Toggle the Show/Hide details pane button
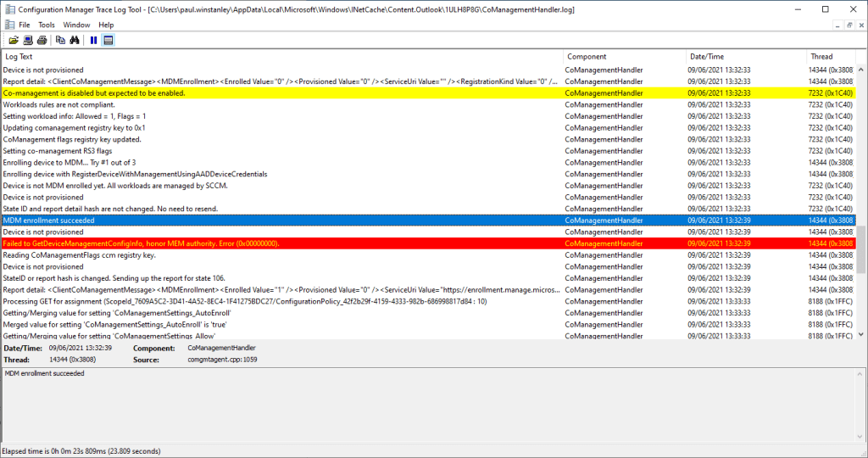This screenshot has width=868, height=458. pos(108,40)
